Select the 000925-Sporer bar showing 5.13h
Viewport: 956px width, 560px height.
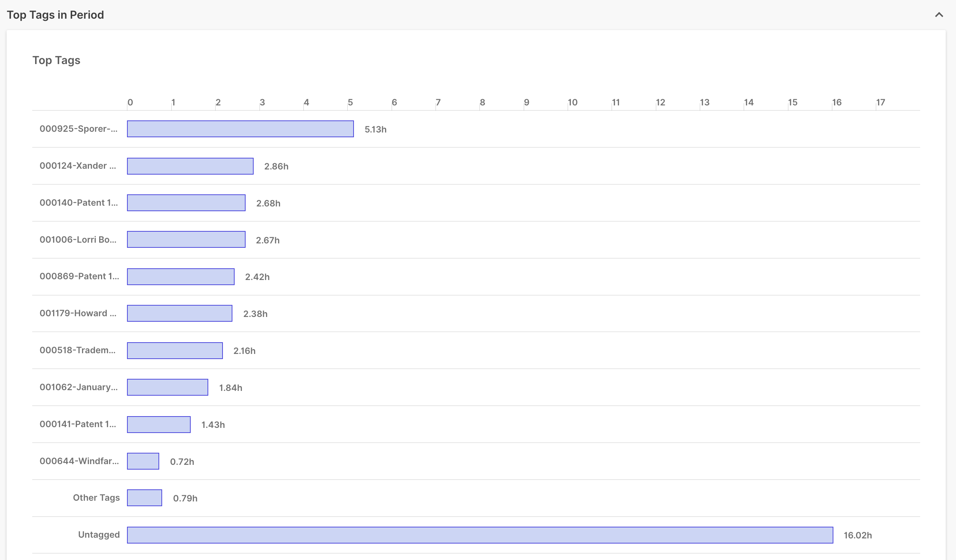pos(240,129)
